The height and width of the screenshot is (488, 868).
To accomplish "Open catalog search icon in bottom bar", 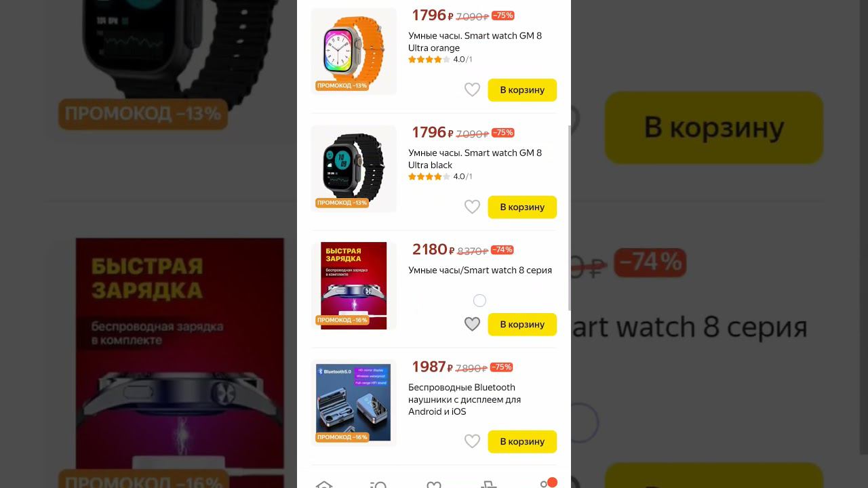I will click(x=378, y=484).
